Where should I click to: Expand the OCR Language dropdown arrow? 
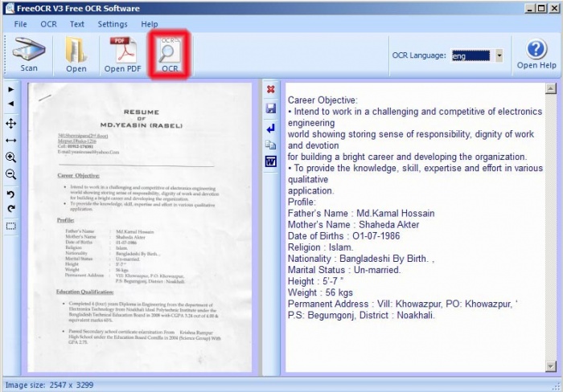coord(499,55)
